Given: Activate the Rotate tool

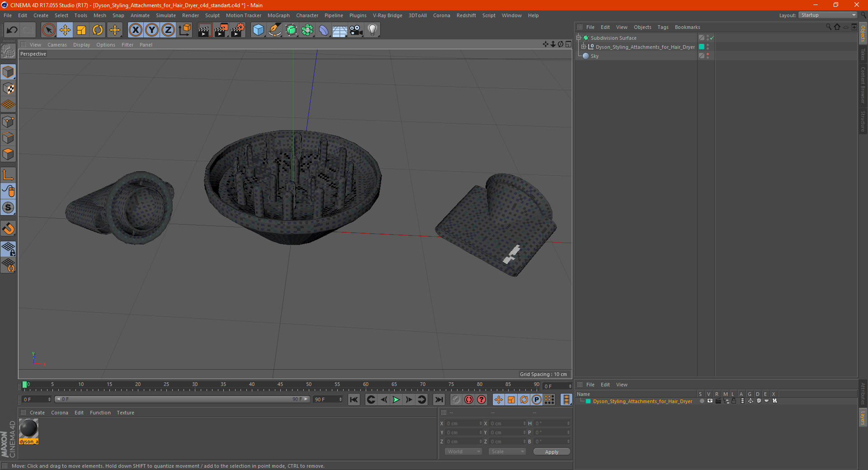Looking at the screenshot, I should pos(98,30).
